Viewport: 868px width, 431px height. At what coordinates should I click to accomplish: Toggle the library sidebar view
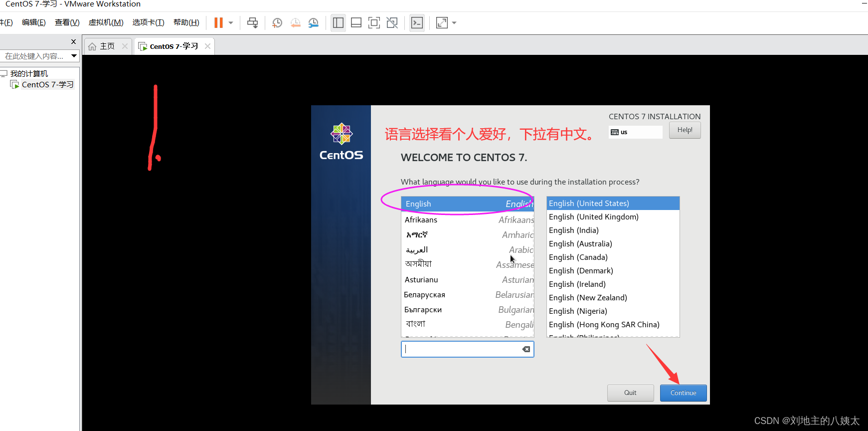338,22
